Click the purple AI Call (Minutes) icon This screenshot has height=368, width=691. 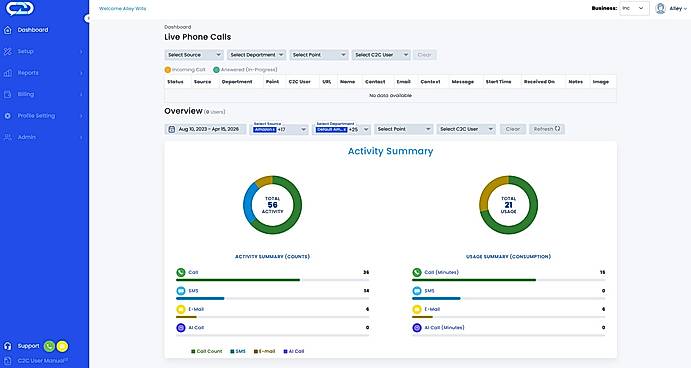[417, 328]
